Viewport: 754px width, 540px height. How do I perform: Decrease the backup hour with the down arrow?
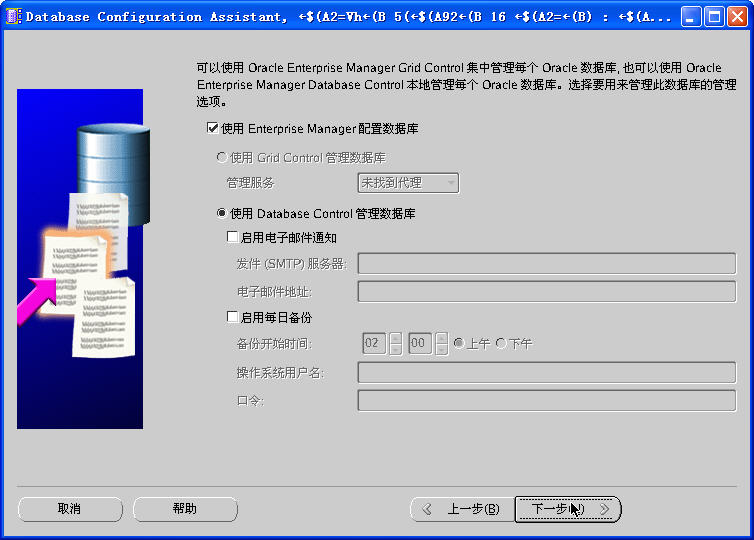click(395, 349)
